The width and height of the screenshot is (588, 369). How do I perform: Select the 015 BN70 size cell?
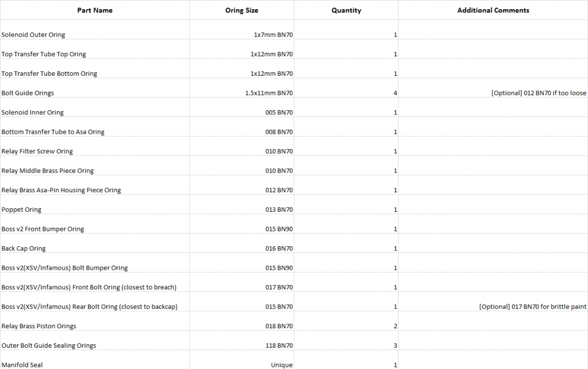(x=242, y=302)
